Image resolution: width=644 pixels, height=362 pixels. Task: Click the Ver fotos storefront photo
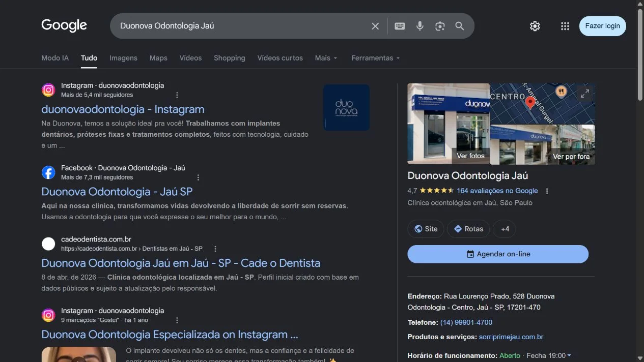[x=449, y=124]
